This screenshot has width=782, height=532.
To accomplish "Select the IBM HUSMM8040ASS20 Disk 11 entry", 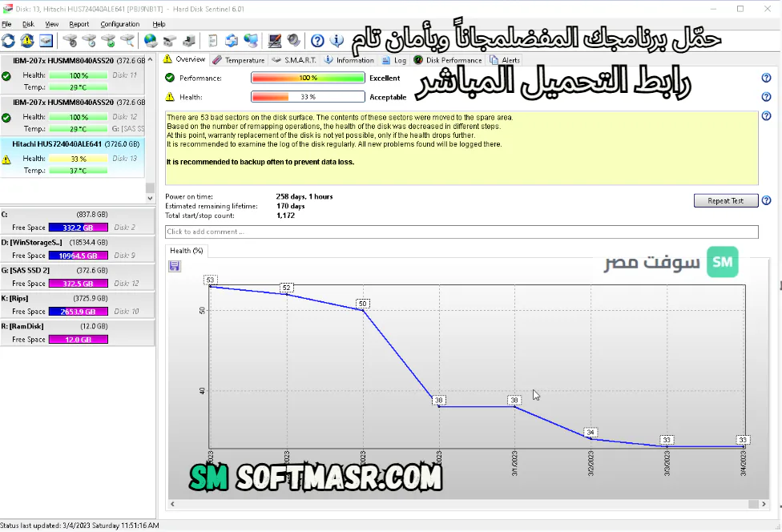I will pyautogui.click(x=73, y=74).
